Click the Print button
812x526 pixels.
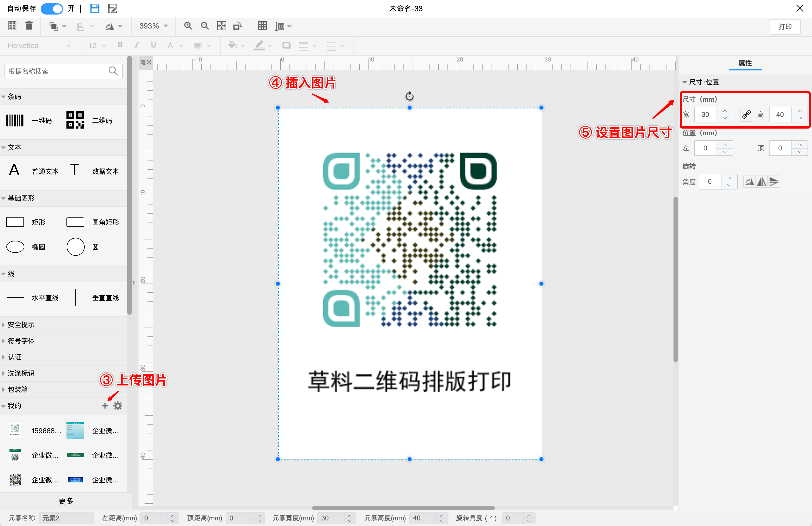(785, 27)
